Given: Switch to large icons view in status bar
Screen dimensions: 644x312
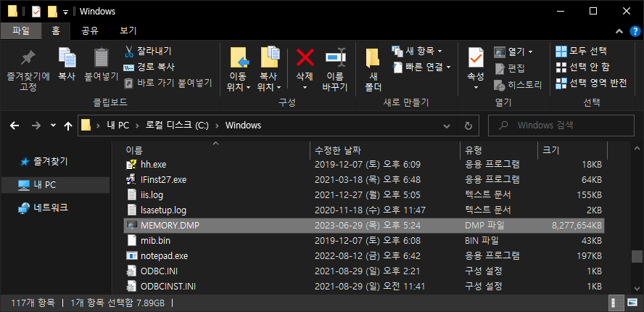Looking at the screenshot, I should click(632, 304).
